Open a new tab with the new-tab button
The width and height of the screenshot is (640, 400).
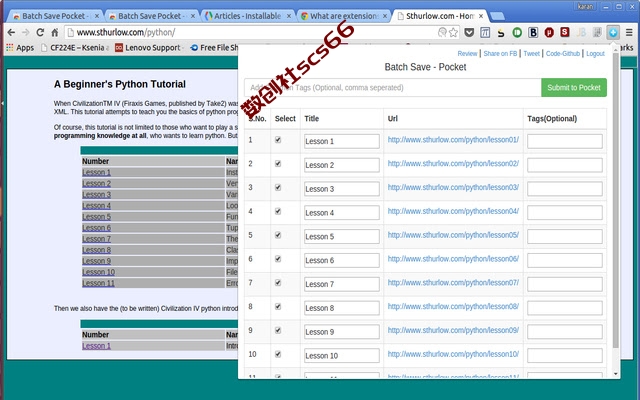497,16
